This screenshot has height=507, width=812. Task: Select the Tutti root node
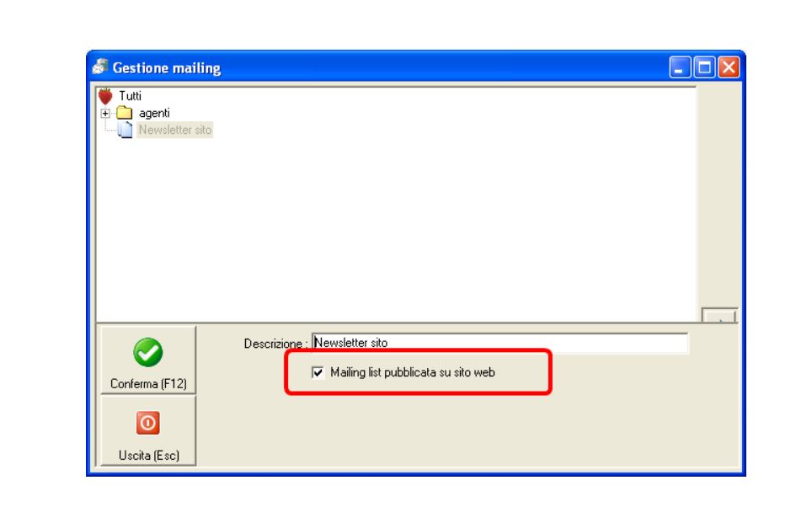click(x=130, y=96)
